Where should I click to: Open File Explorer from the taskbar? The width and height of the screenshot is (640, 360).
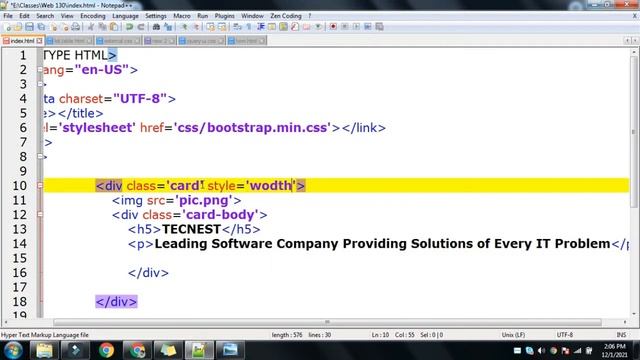click(44, 350)
